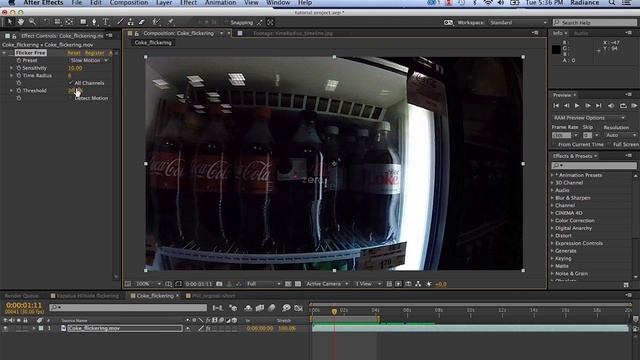Select the Hand tool

[x=20, y=22]
